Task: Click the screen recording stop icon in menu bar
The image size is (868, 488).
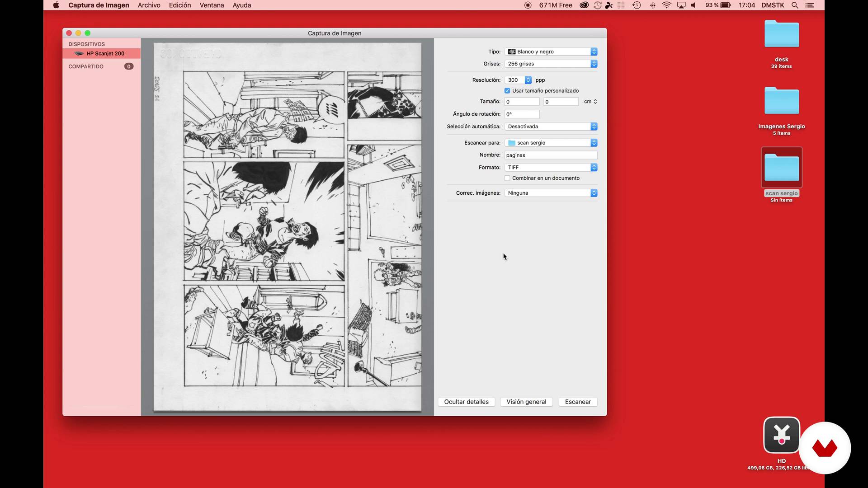Action: [x=528, y=5]
